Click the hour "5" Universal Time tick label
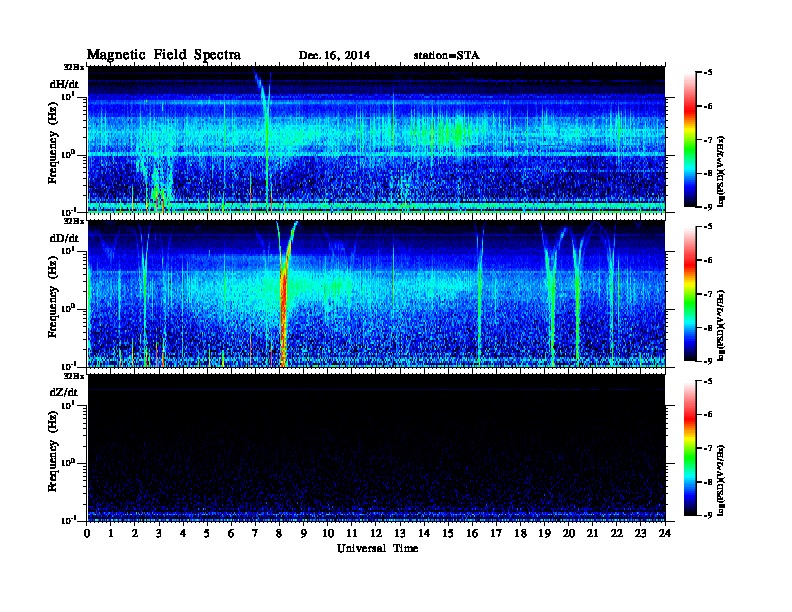This screenshot has height=612, width=792. [207, 533]
